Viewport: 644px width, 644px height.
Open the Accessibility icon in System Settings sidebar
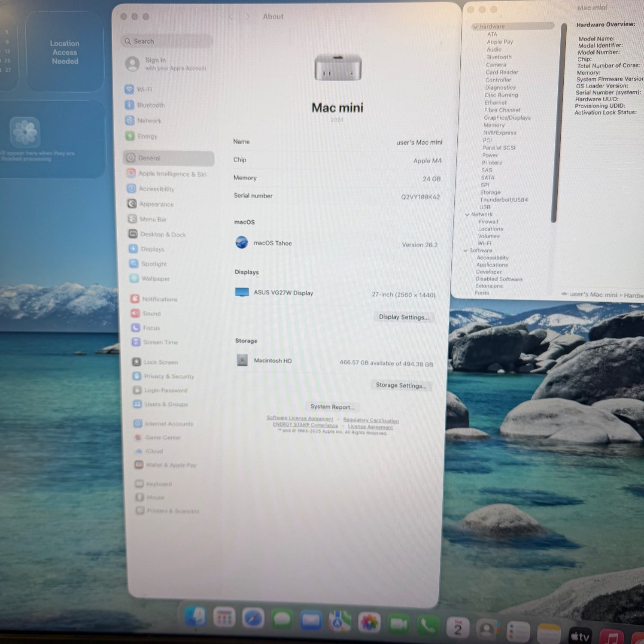point(131,189)
